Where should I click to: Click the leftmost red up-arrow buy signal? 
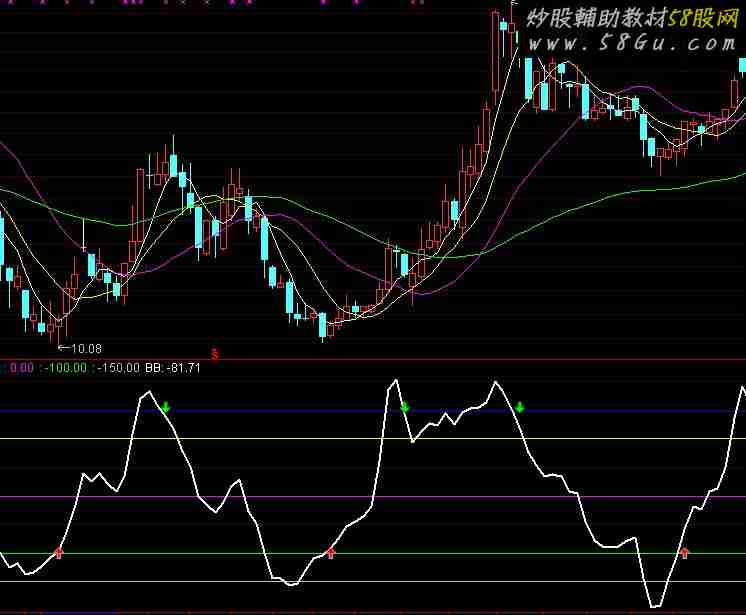point(58,551)
